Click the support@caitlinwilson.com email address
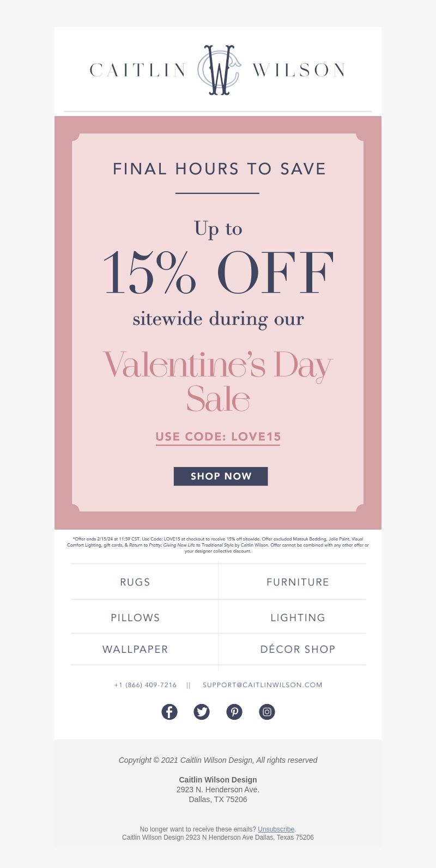 pyautogui.click(x=262, y=685)
